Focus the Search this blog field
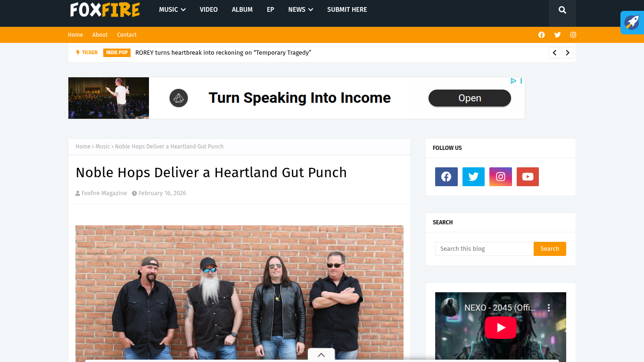This screenshot has width=644, height=362. coord(484,249)
